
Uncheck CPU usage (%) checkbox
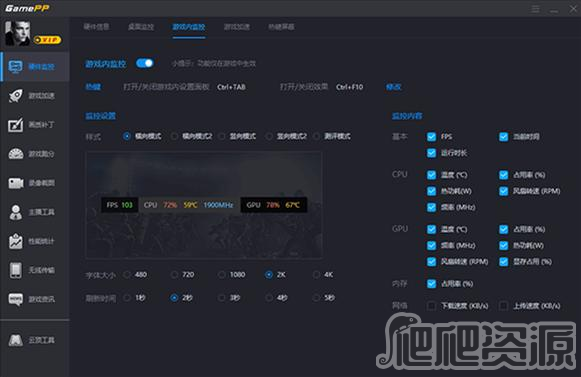(x=504, y=175)
